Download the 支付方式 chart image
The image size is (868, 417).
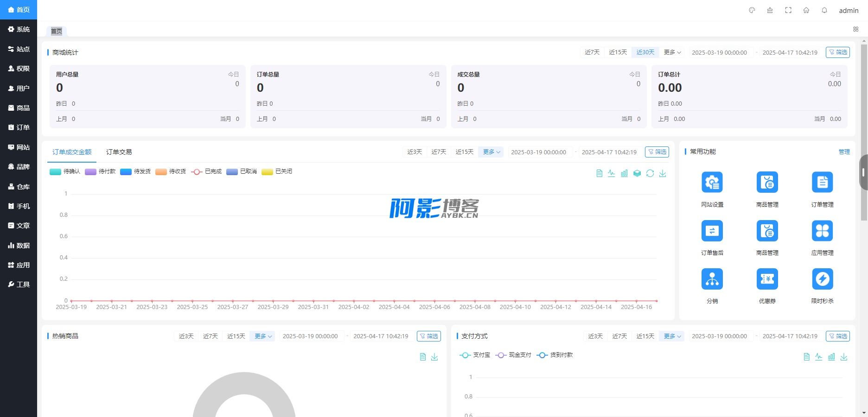pos(844,357)
